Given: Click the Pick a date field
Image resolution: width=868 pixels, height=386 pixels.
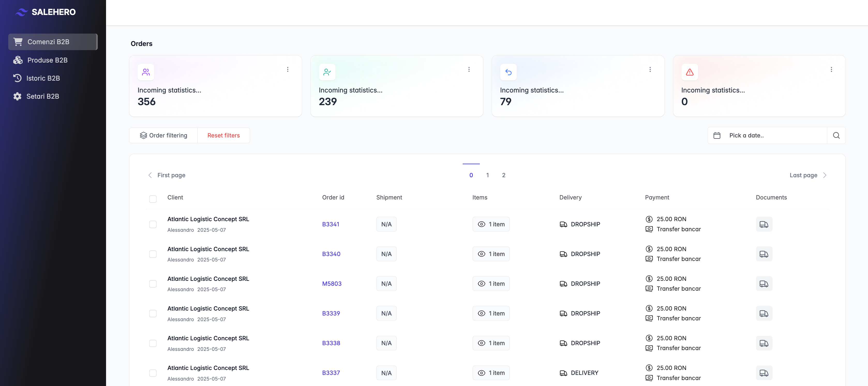Looking at the screenshot, I should 768,135.
